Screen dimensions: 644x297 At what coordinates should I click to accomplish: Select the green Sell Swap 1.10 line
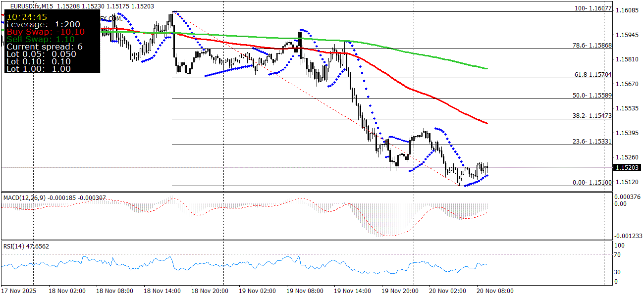point(41,39)
